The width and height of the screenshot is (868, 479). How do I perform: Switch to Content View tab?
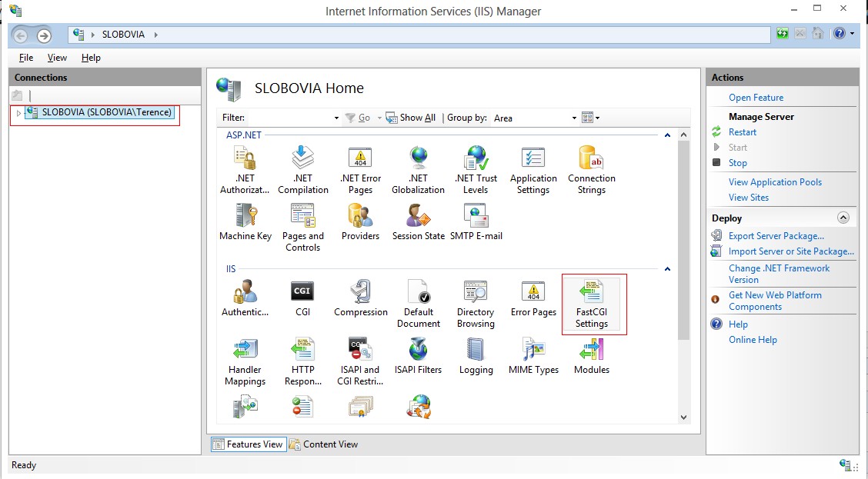(324, 444)
